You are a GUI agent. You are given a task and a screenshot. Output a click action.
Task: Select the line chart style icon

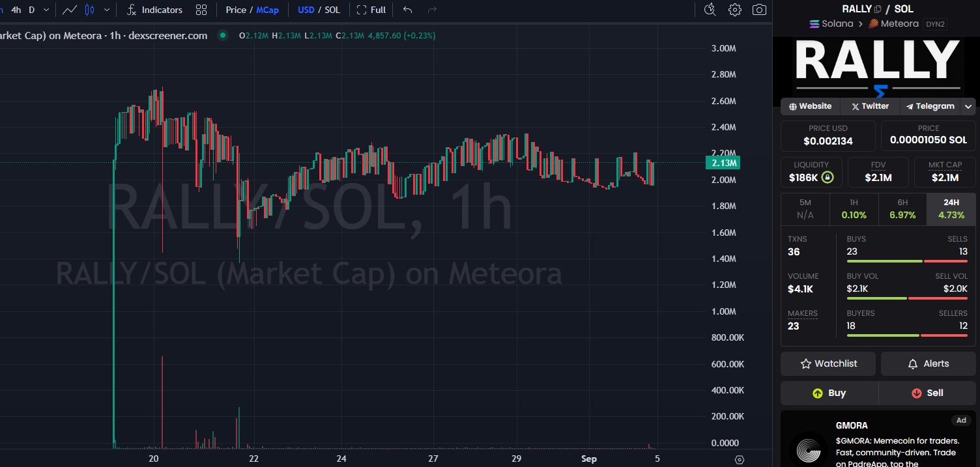coord(70,10)
